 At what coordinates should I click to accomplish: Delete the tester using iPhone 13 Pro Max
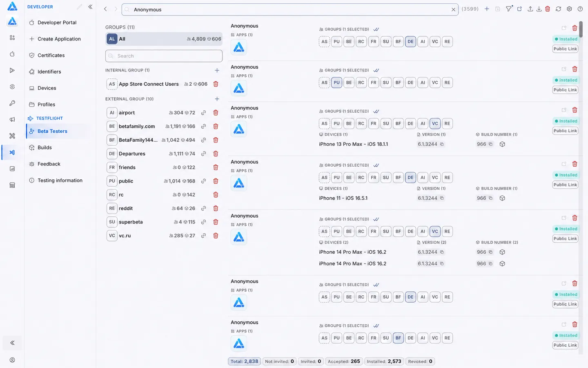point(575,110)
